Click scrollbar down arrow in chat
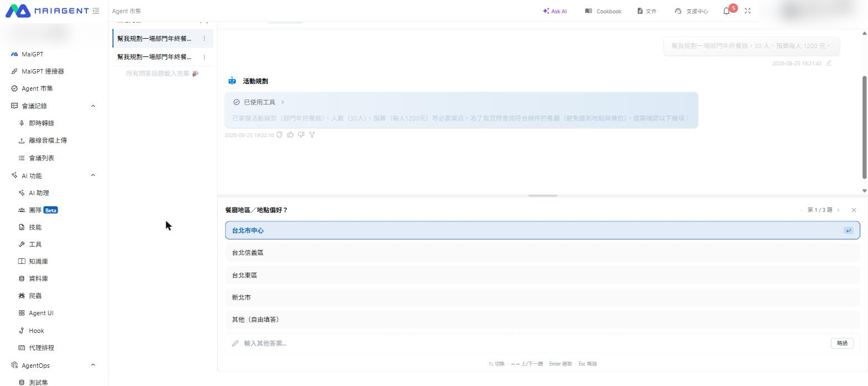The image size is (868, 386). pyautogui.click(x=865, y=191)
